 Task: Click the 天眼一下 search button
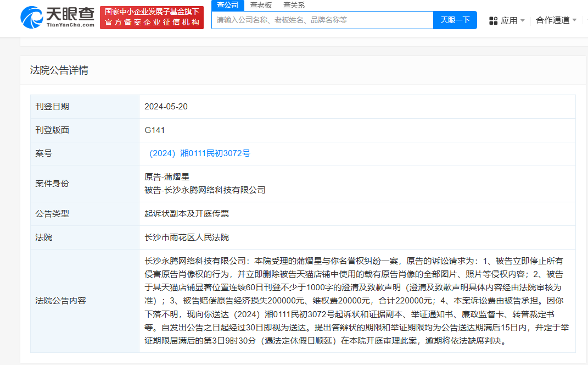pos(455,20)
